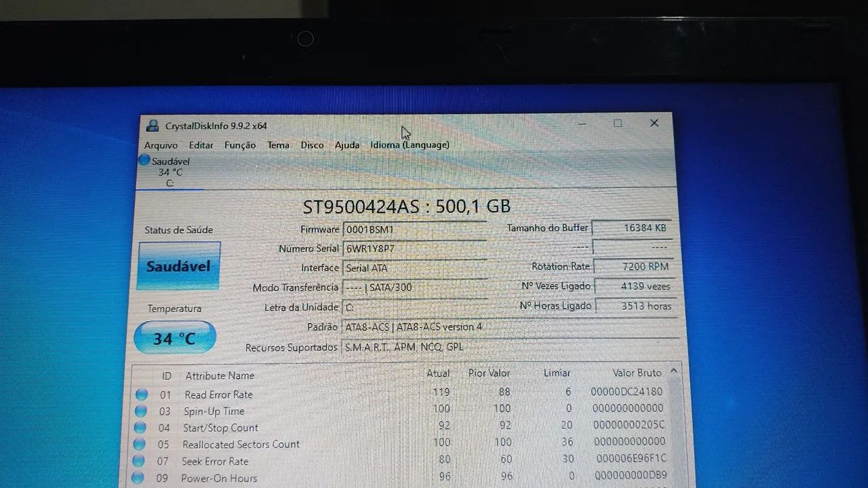Click the status orb for Power-On Hours
868x488 pixels.
tap(138, 478)
